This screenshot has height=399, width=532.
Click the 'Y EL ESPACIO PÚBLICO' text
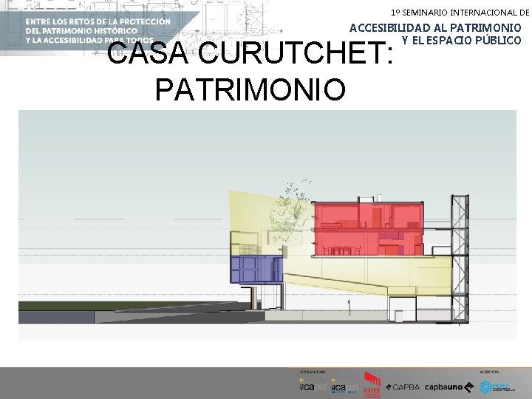point(461,41)
